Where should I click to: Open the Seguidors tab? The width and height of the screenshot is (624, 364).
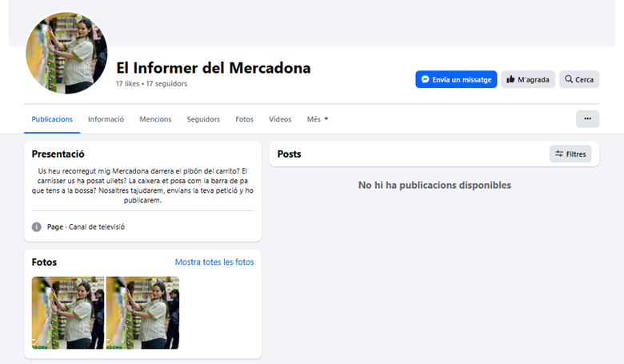tap(203, 119)
